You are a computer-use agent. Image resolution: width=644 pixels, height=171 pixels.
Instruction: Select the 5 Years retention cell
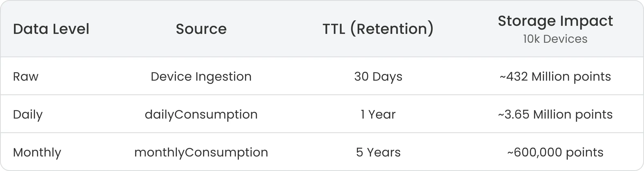(x=378, y=152)
